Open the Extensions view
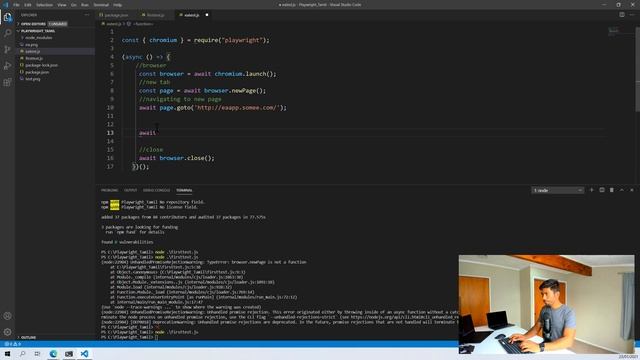 coord(7,82)
